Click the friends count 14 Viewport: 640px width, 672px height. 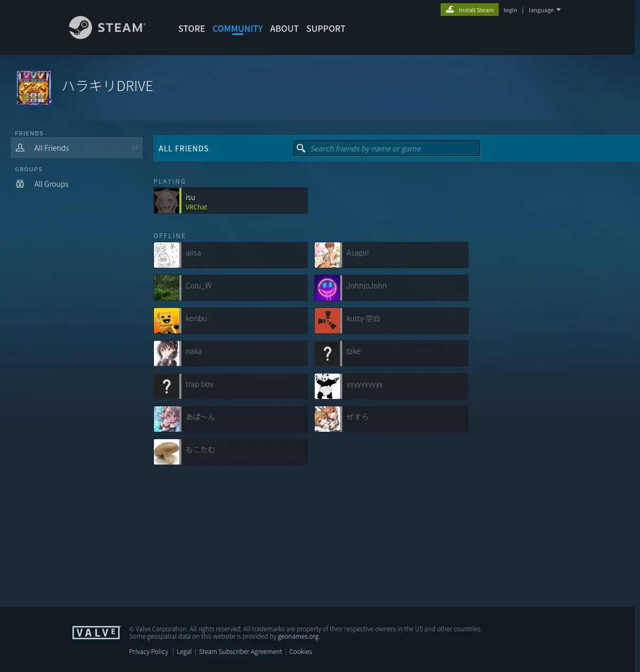(134, 147)
